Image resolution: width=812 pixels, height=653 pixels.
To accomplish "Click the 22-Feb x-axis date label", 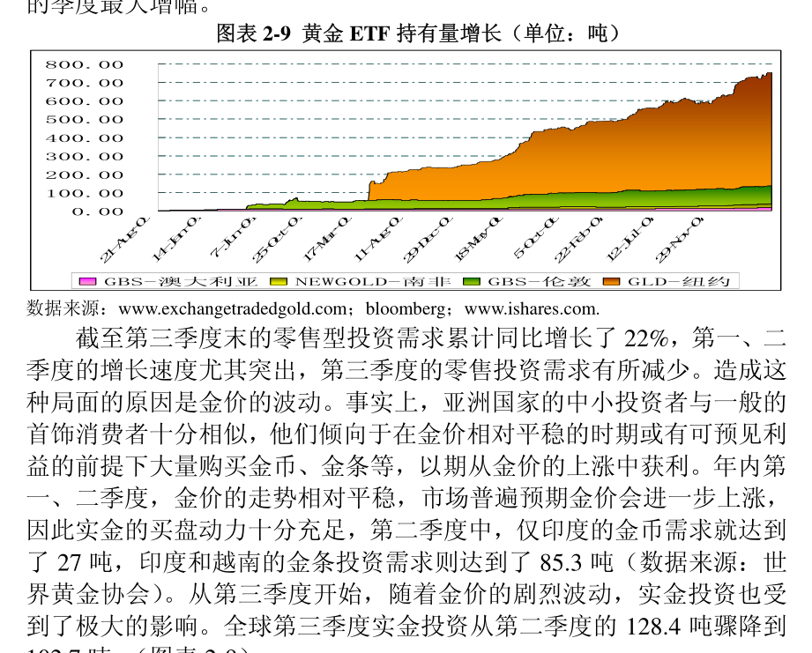I will [579, 239].
